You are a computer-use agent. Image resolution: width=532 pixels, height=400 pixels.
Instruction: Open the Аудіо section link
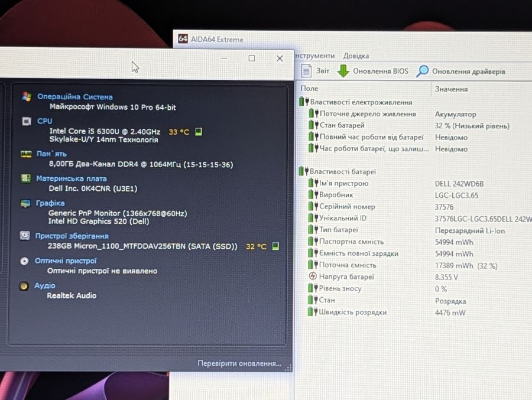coord(44,285)
